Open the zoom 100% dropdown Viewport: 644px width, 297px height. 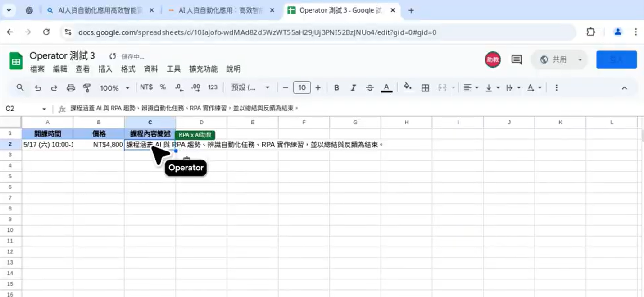(114, 88)
